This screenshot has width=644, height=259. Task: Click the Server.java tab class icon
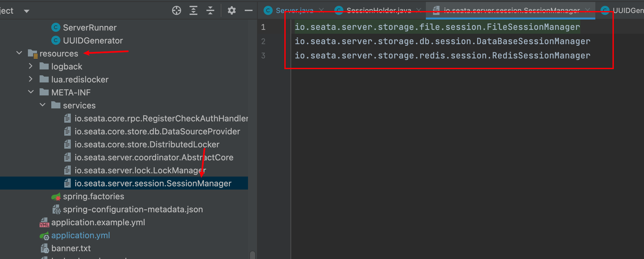(268, 11)
